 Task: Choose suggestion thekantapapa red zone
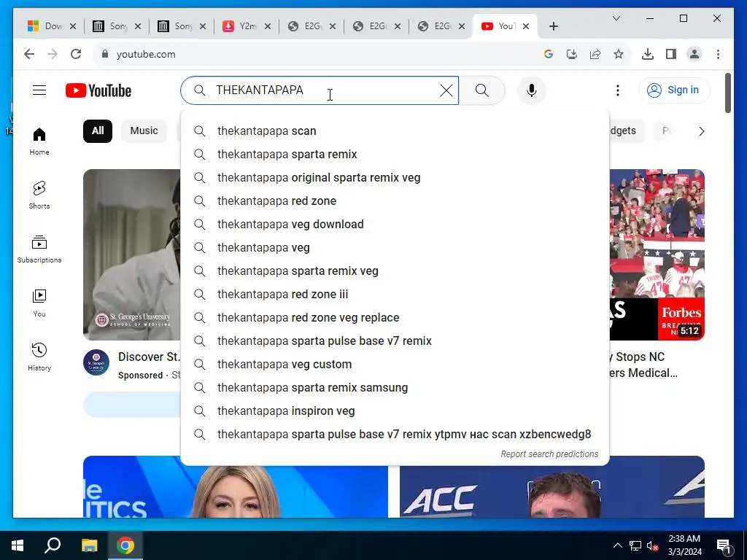(395, 201)
